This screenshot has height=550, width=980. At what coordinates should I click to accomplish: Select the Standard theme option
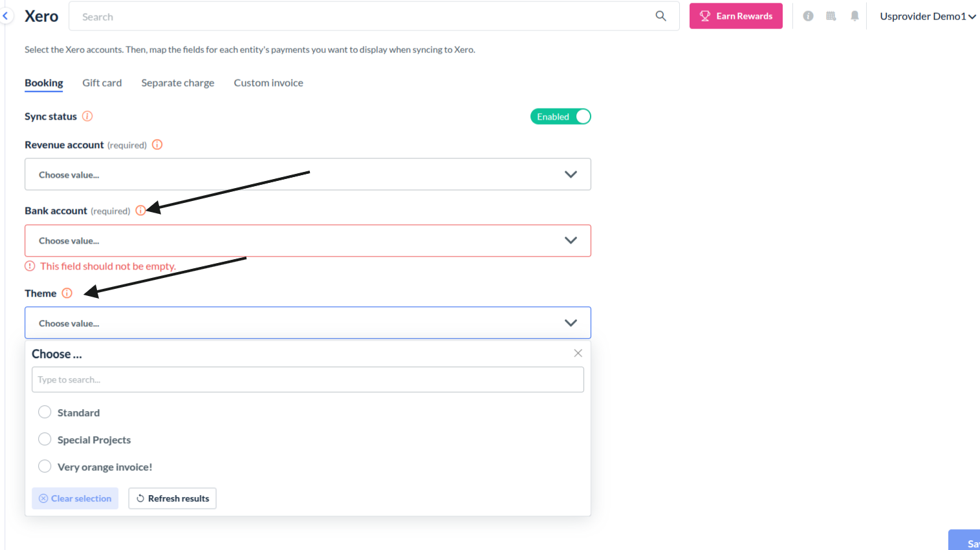coord(45,412)
